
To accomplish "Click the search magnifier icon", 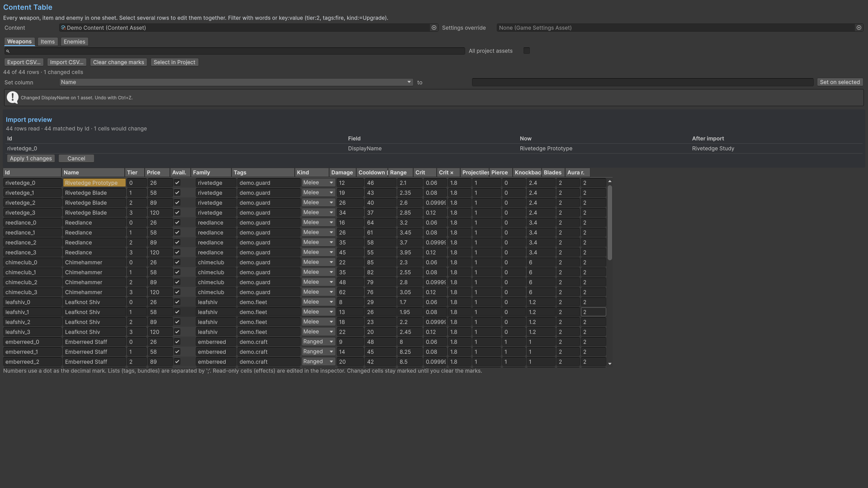I will 8,51.
